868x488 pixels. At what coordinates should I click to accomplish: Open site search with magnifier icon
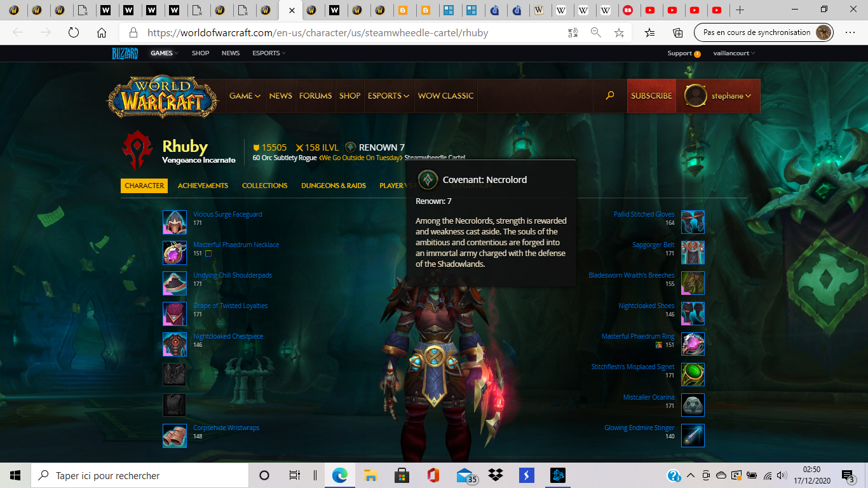[x=610, y=95]
